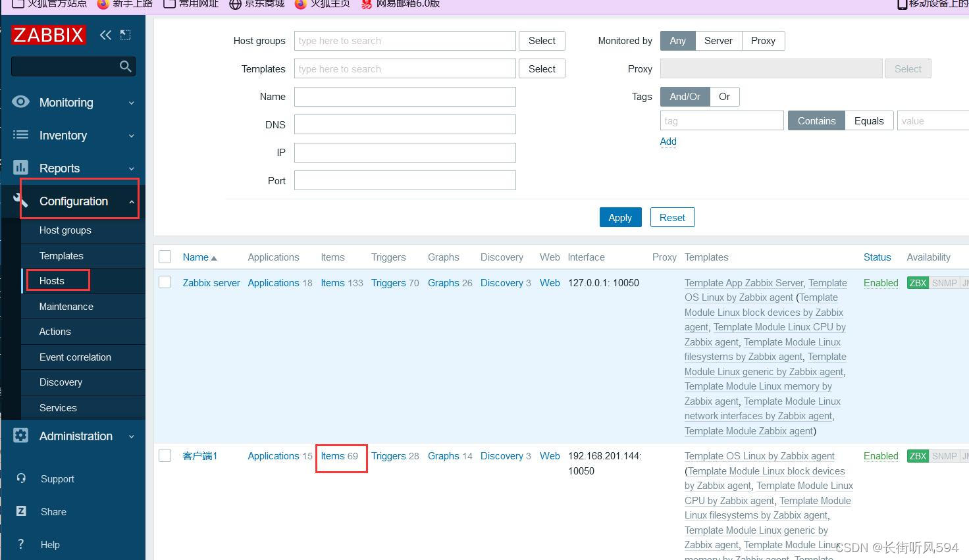969x560 pixels.
Task: Sort hosts by Name column
Action: 199,257
